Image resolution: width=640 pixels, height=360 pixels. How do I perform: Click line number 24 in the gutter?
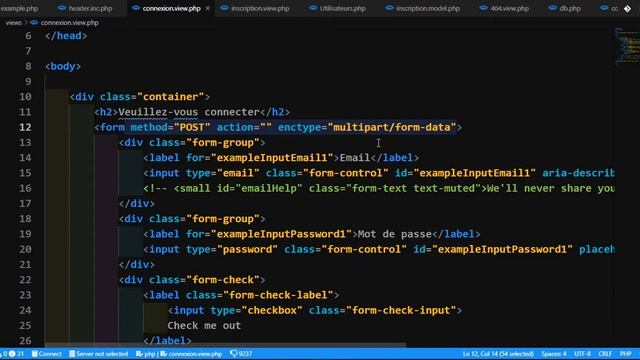[x=25, y=310]
